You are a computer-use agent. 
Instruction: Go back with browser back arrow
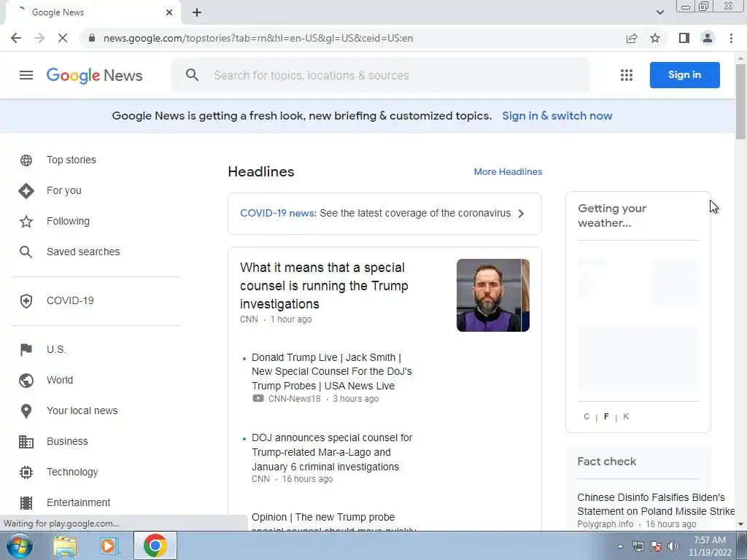point(16,38)
